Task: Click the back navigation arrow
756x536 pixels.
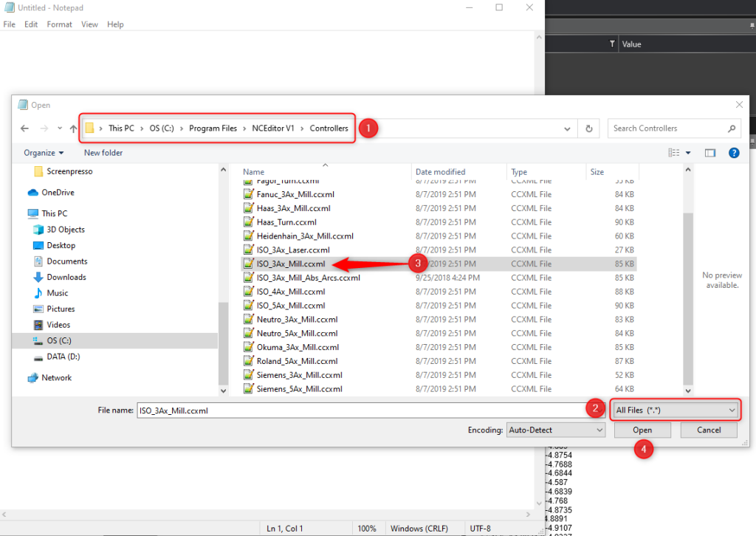Action: [x=24, y=128]
